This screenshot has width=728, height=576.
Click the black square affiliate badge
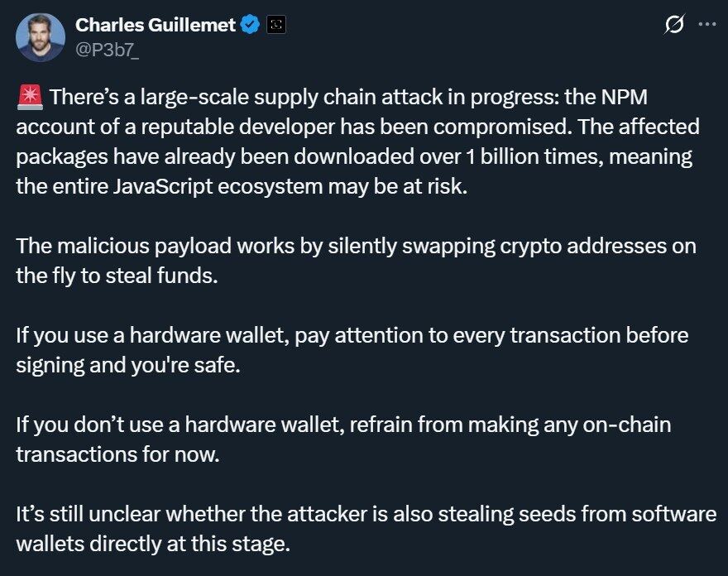point(276,25)
